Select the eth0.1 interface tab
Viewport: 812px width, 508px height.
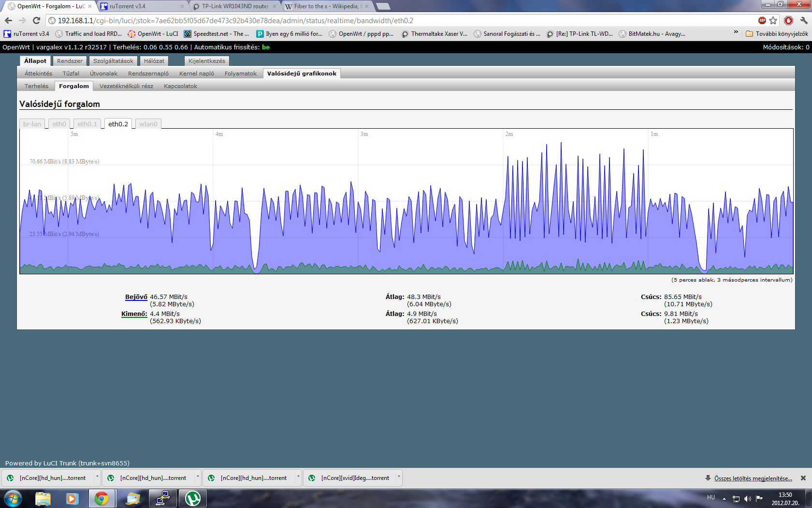tap(87, 124)
